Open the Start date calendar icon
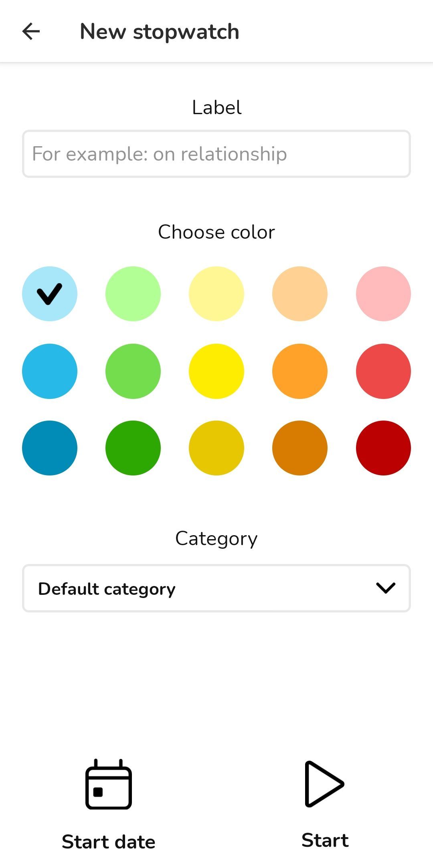Viewport: 433px width, 868px height. click(109, 784)
